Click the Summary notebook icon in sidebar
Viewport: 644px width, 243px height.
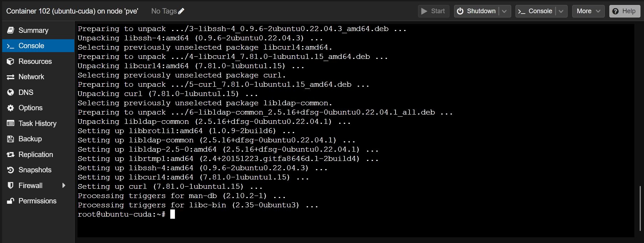pyautogui.click(x=11, y=30)
